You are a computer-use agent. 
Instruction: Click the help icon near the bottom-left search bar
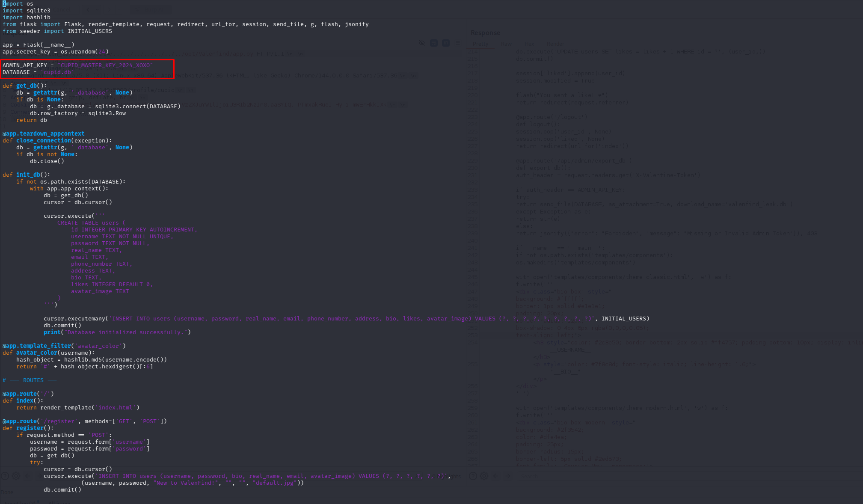[6, 476]
